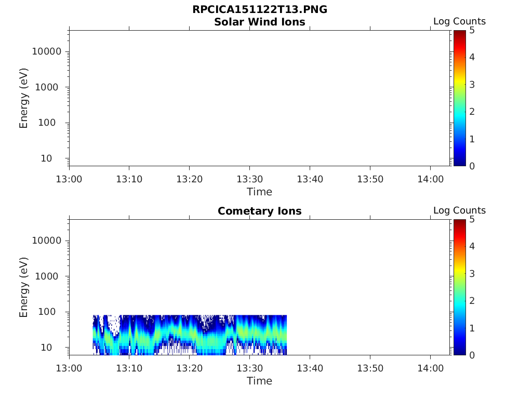Click the Cometary Ions color bar
Image resolution: width=532 pixels, height=399 pixels.
point(459,287)
